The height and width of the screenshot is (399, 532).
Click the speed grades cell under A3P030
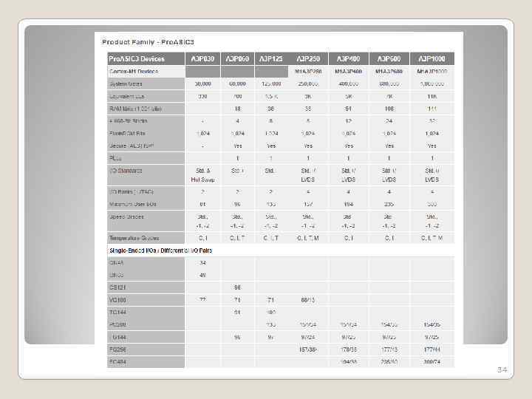pyautogui.click(x=202, y=221)
